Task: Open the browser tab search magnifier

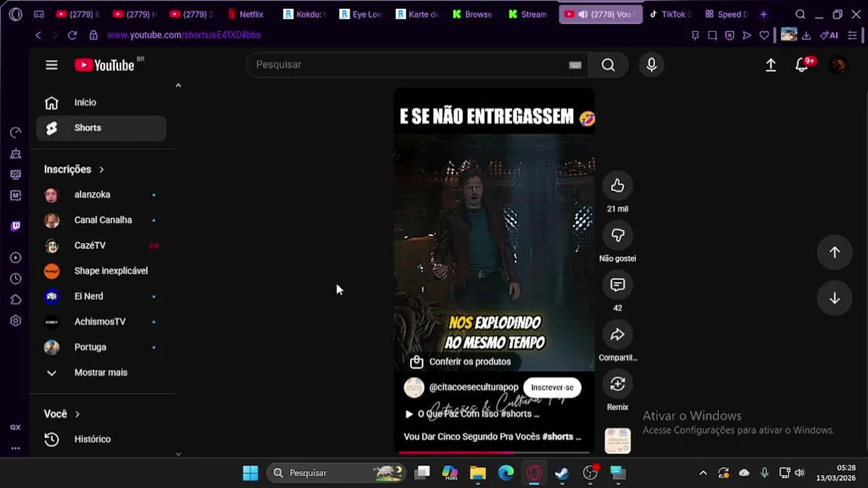Action: click(800, 14)
